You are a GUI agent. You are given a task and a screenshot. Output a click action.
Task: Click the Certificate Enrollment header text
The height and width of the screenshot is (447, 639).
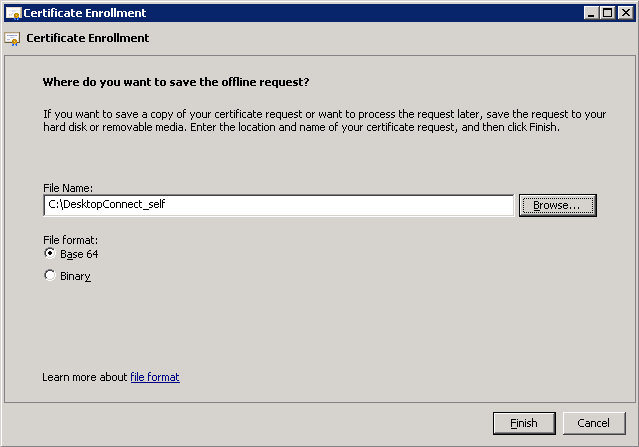click(x=88, y=38)
